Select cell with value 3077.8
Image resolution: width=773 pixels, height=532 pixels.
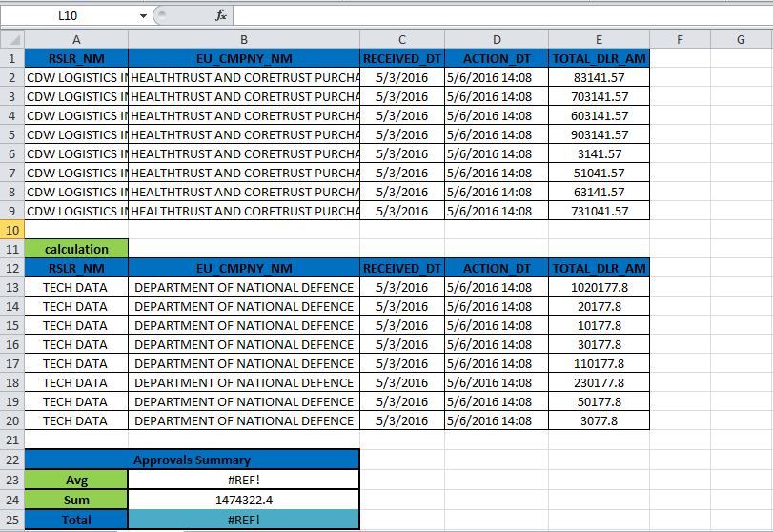(x=599, y=420)
